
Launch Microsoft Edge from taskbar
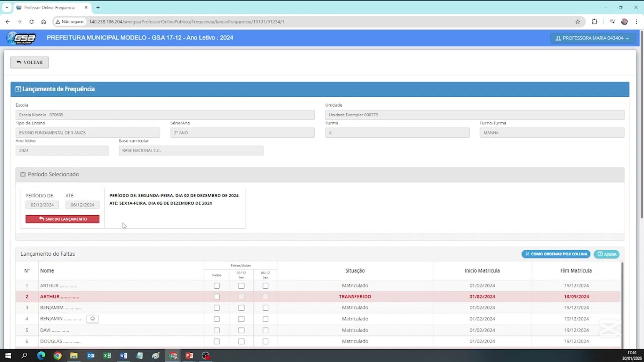[41, 356]
